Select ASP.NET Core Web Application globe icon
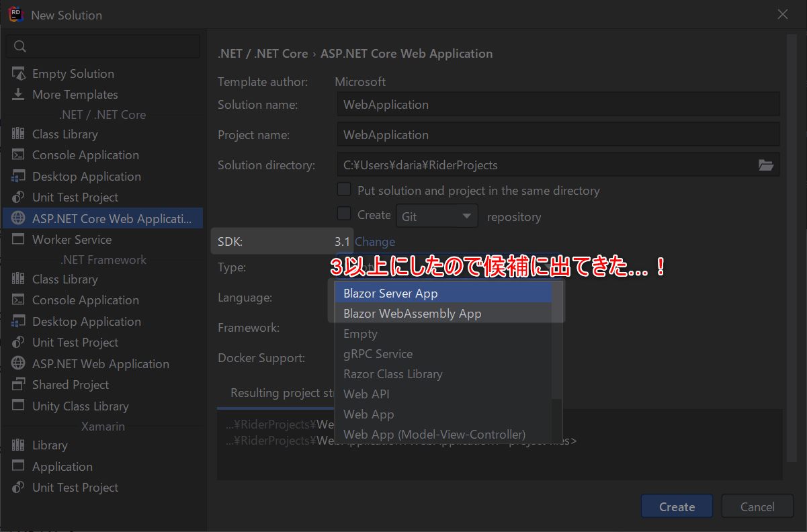 [19, 218]
